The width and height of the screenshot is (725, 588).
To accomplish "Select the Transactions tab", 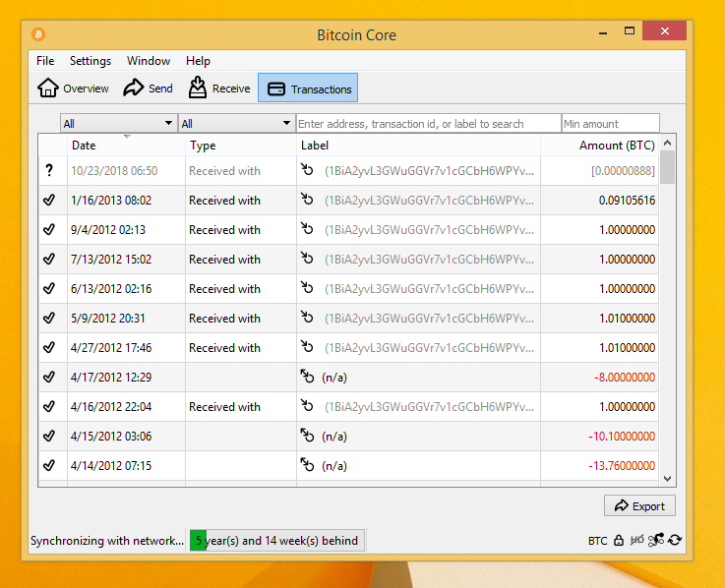I will click(308, 88).
